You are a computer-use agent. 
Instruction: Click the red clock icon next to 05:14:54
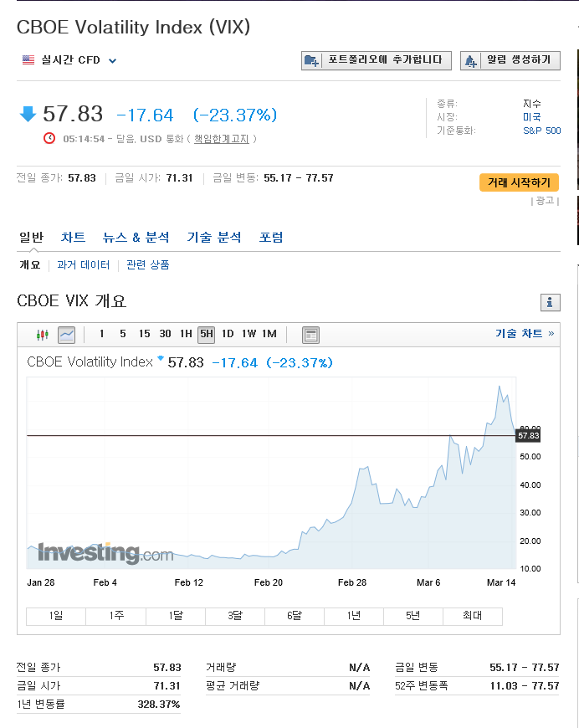pyautogui.click(x=49, y=139)
